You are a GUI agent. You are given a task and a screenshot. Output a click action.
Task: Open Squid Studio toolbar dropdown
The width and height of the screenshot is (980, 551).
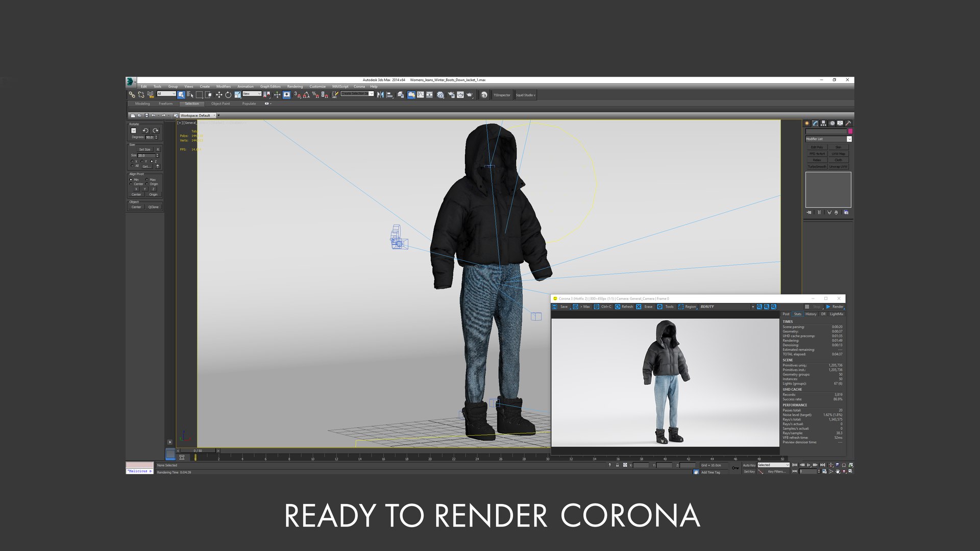tap(525, 95)
